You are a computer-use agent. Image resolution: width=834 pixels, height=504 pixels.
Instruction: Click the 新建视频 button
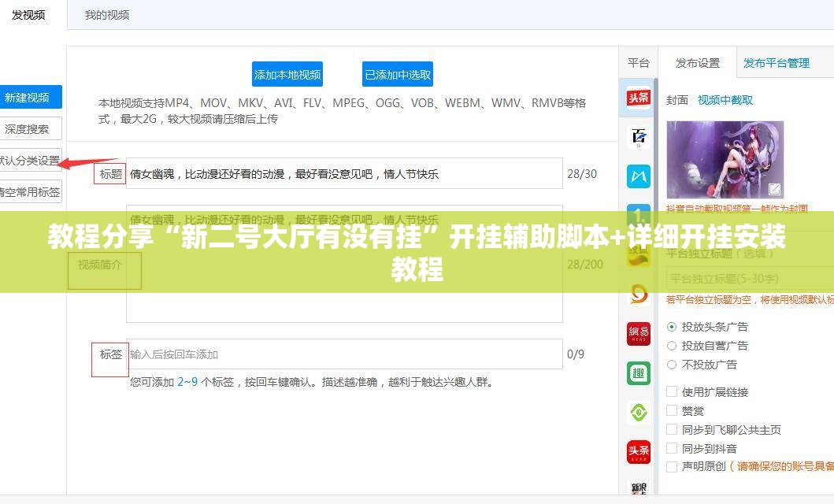tap(30, 98)
